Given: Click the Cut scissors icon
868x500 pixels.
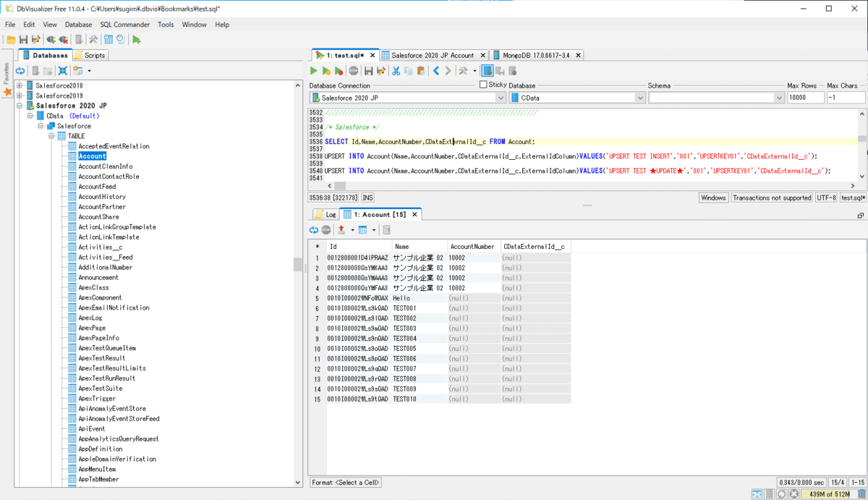Looking at the screenshot, I should (x=396, y=71).
